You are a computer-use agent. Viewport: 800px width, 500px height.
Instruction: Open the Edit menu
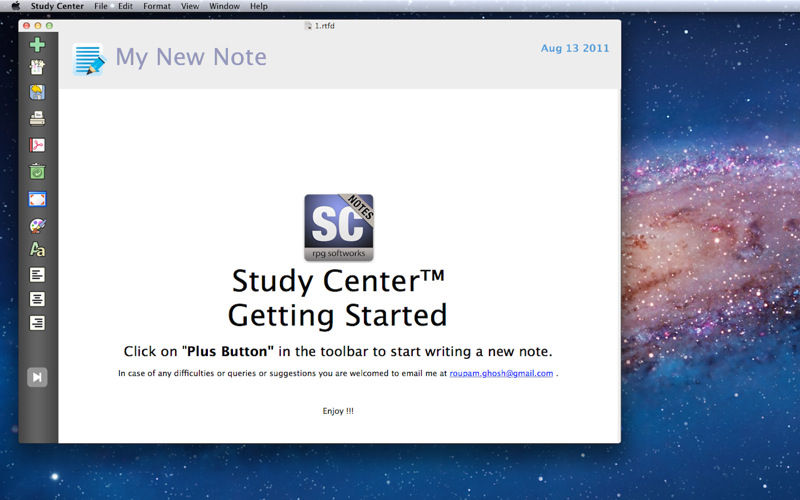coord(125,6)
